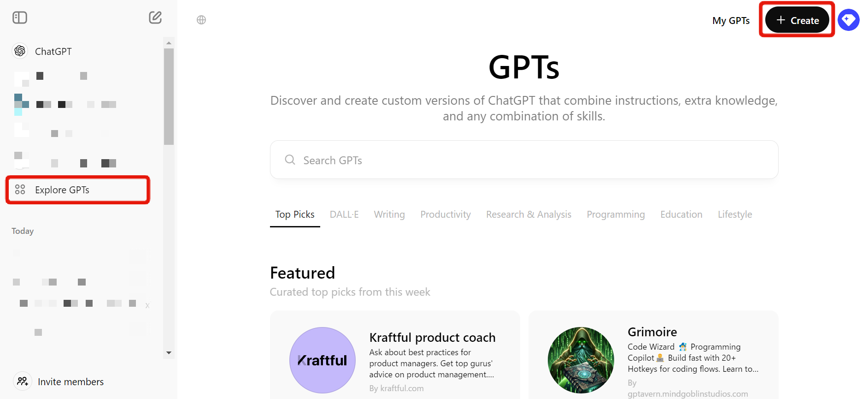Collapse the sidebar with the panel icon

[x=20, y=18]
